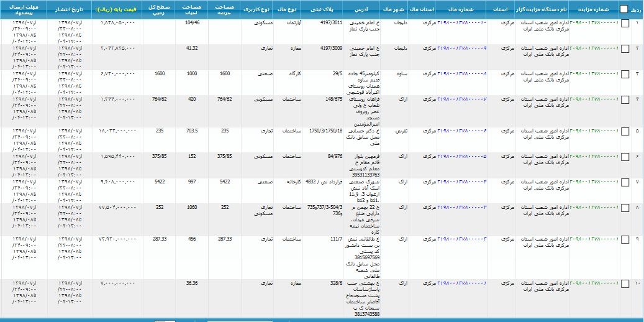Click the horizontal scrollbar at the bottom
The height and width of the screenshot is (322, 644).
[x=322, y=320]
